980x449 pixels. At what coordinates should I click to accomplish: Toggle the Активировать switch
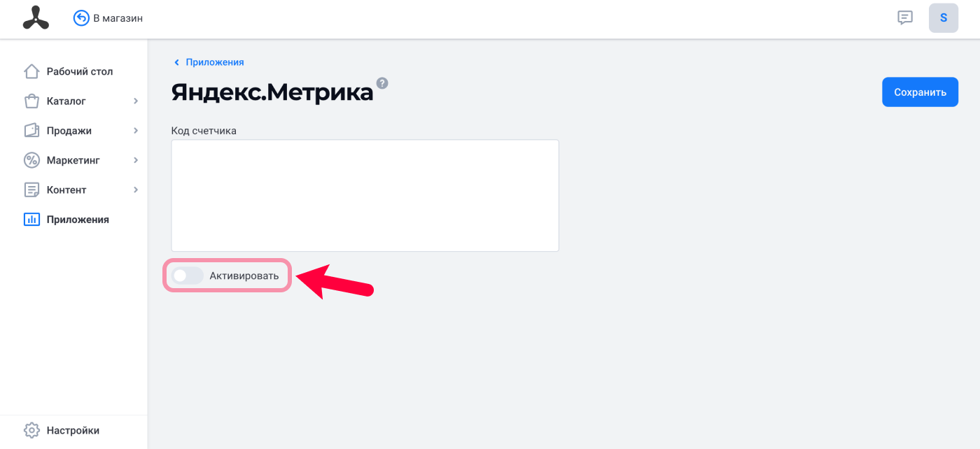[188, 276]
